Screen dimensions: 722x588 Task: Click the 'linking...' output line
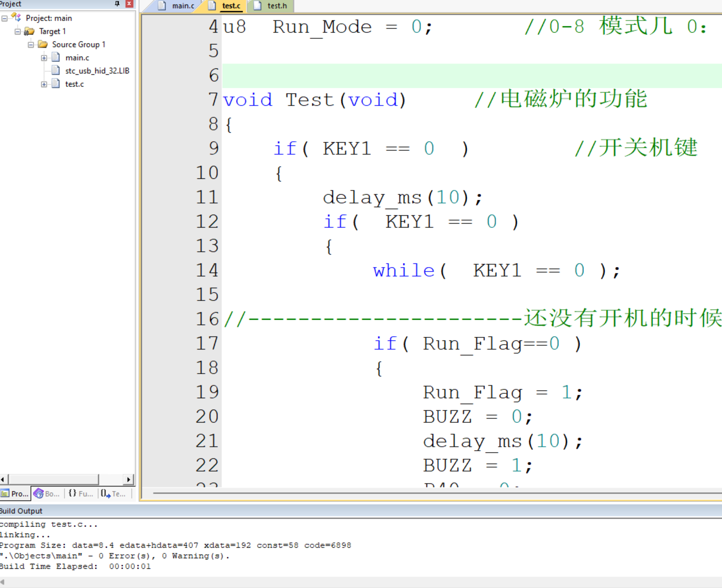(25, 535)
